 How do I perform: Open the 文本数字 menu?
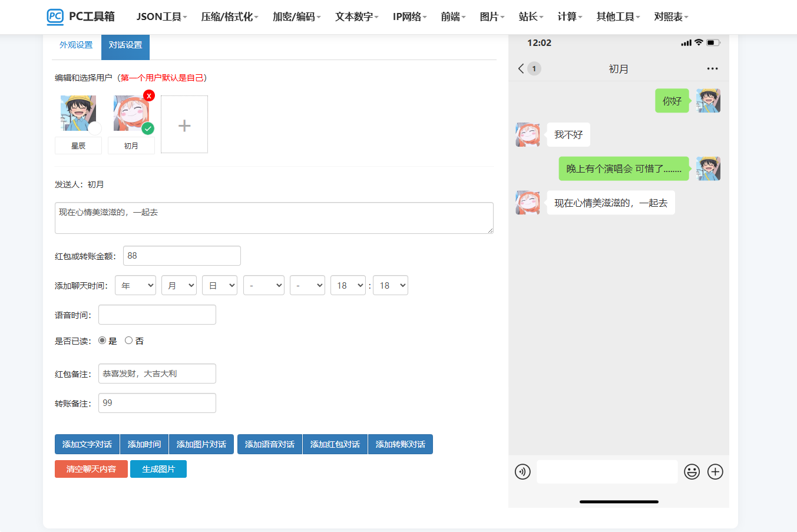coord(357,16)
